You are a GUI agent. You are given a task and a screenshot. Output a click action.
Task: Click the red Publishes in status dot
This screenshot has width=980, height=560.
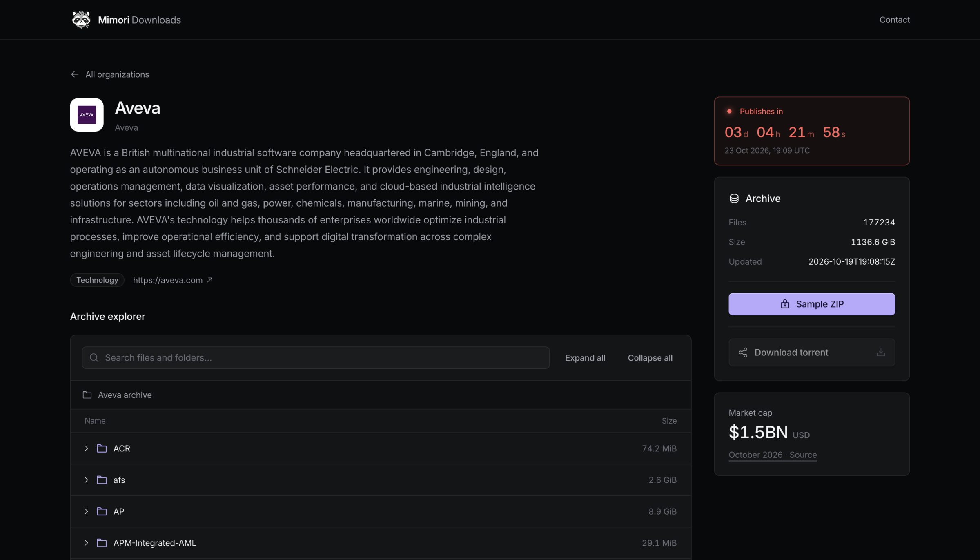pyautogui.click(x=729, y=111)
